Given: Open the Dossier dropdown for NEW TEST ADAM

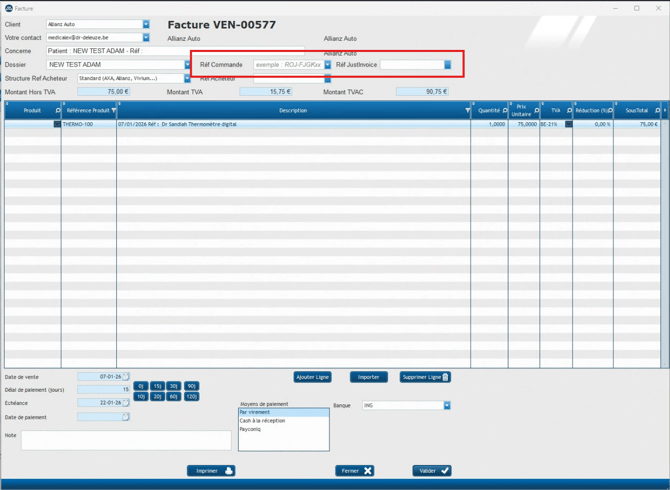Looking at the screenshot, I should click(x=187, y=65).
